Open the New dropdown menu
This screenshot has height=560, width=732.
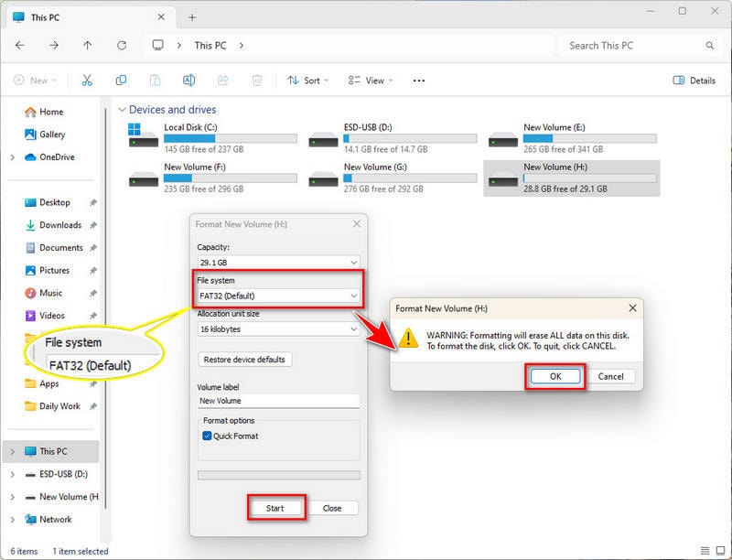click(35, 81)
